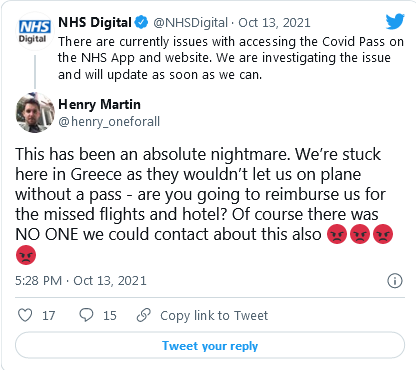Click the chain link icon

point(144,315)
